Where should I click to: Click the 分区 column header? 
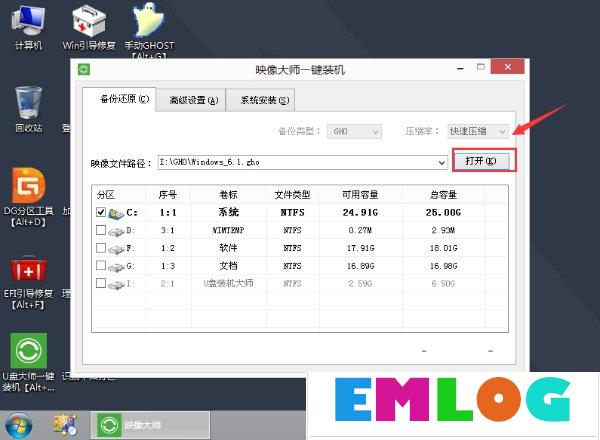pyautogui.click(x=119, y=194)
